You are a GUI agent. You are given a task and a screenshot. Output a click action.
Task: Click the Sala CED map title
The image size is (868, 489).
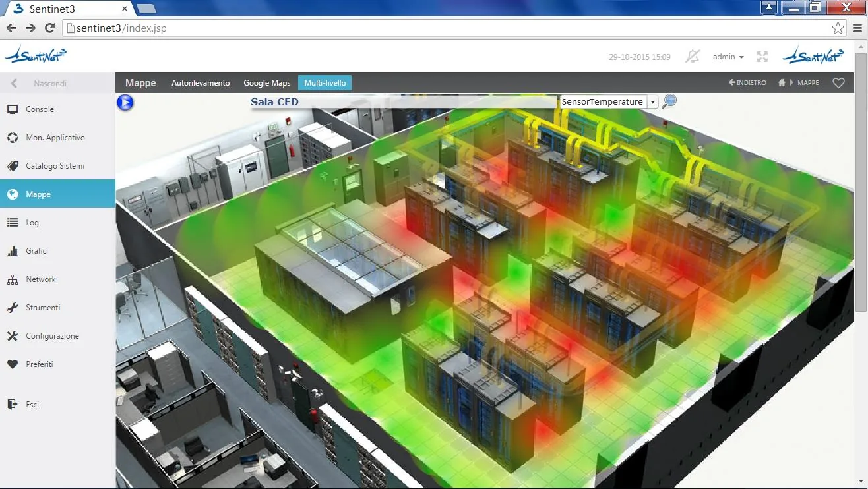[x=274, y=102]
